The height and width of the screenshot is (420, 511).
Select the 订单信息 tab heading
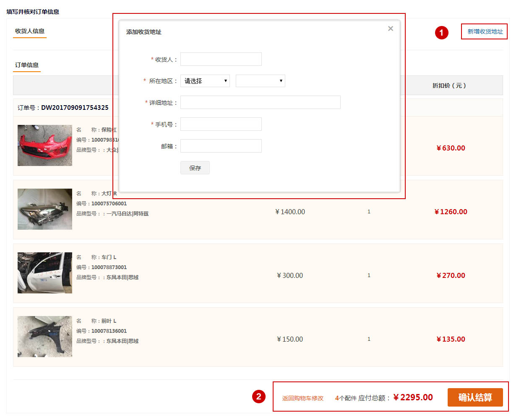coord(27,65)
